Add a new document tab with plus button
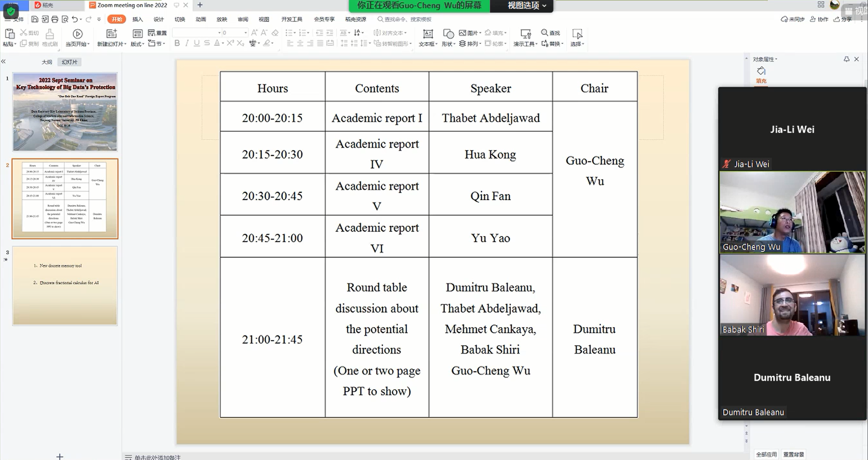Screen dimensions: 868x460 [x=200, y=5]
